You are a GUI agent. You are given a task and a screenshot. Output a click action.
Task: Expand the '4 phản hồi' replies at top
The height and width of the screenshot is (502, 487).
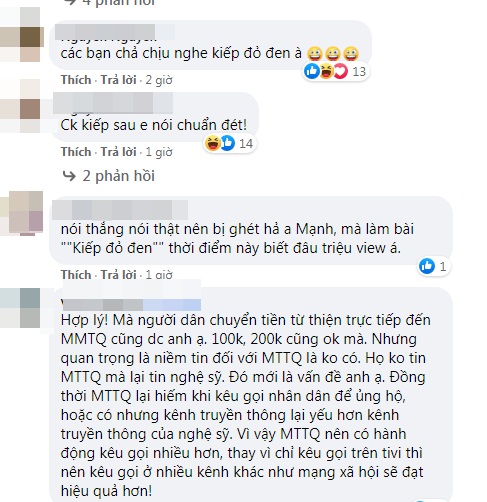tap(118, 3)
